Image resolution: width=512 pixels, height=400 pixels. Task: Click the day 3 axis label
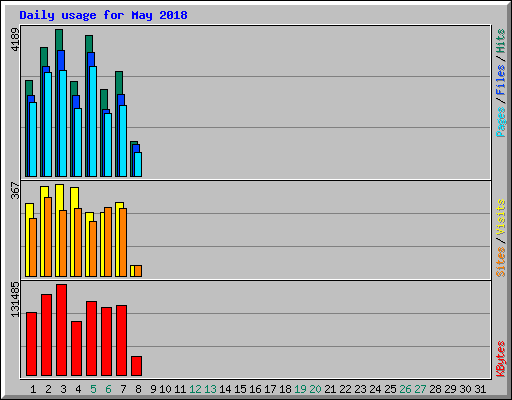click(63, 389)
